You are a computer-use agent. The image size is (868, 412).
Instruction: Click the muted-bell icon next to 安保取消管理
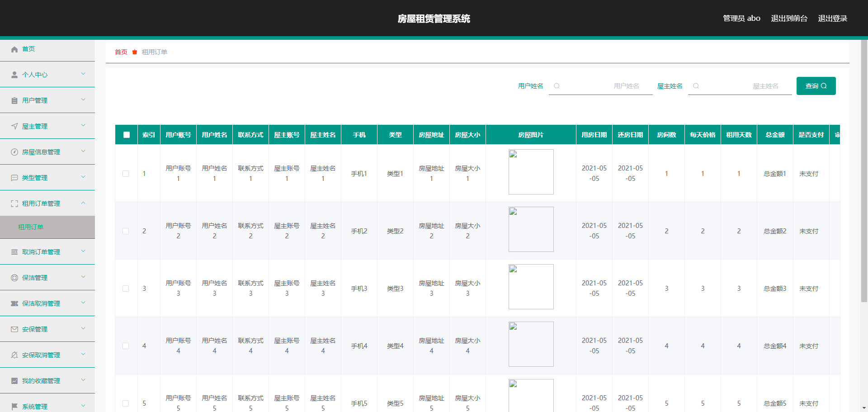coord(14,355)
